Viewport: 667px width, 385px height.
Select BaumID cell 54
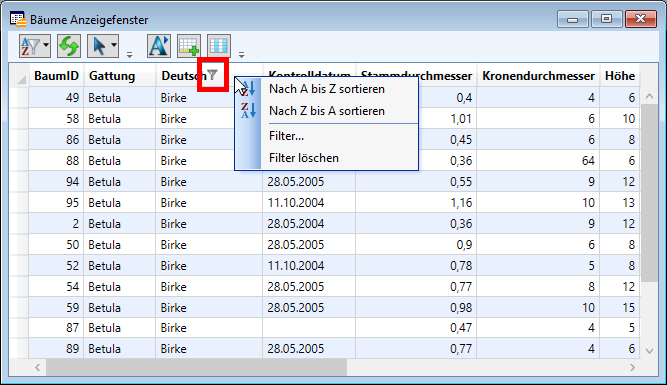[x=56, y=287]
